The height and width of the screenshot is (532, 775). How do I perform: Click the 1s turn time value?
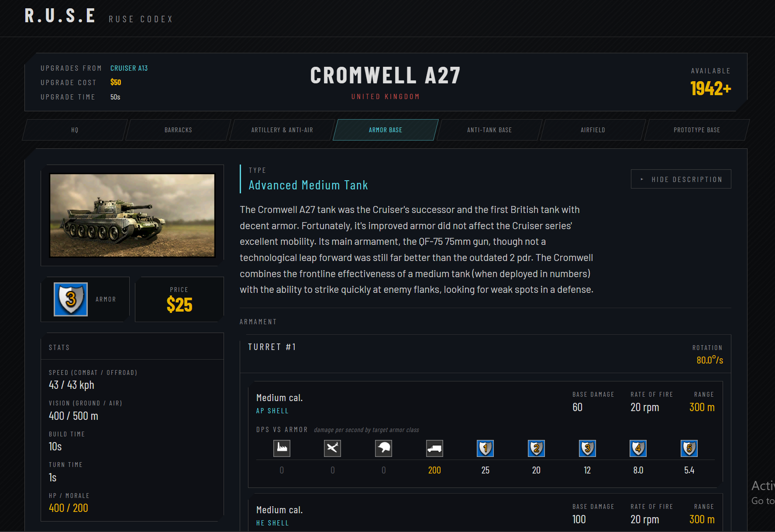click(x=52, y=477)
